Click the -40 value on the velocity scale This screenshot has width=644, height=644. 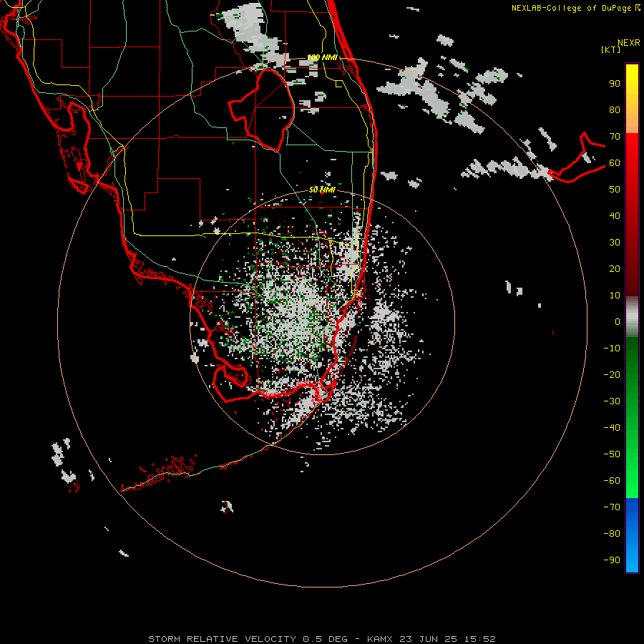612,428
